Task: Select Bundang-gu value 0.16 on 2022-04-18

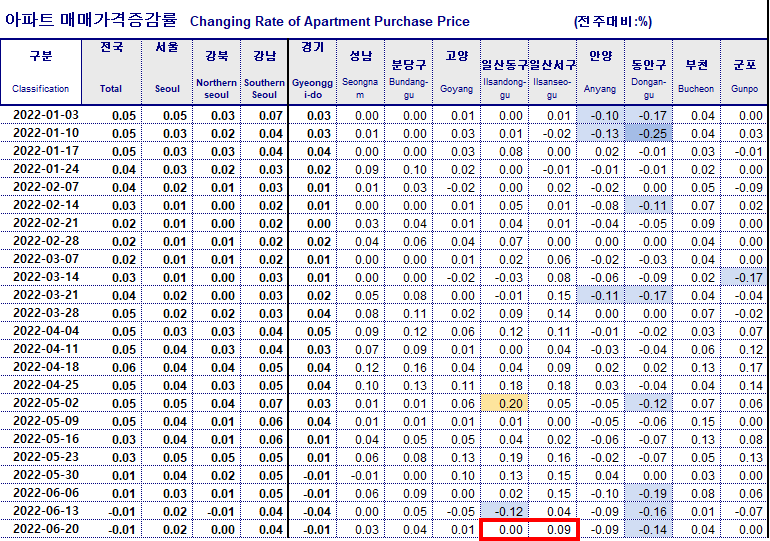Action: point(409,367)
